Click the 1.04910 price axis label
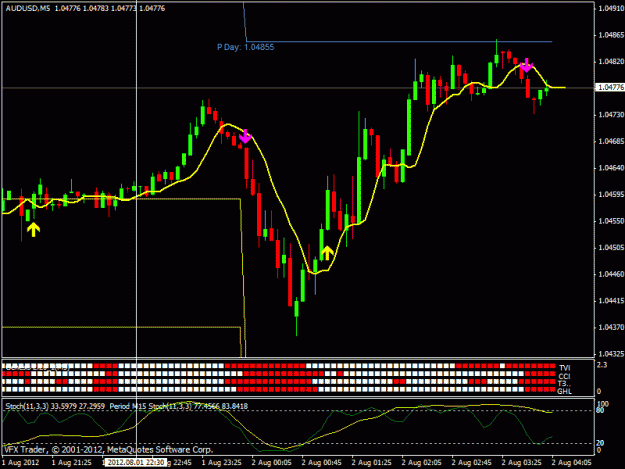The height and width of the screenshot is (469, 625). pos(611,8)
